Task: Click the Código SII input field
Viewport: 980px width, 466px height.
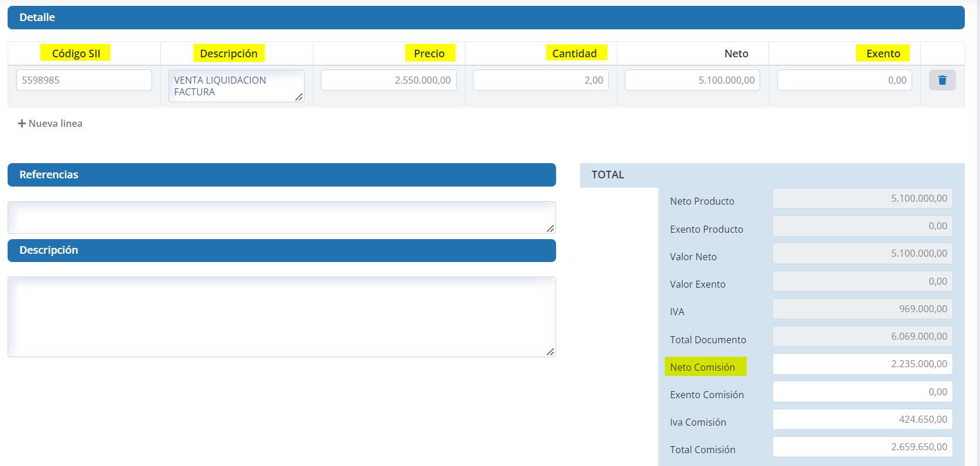Action: [84, 80]
